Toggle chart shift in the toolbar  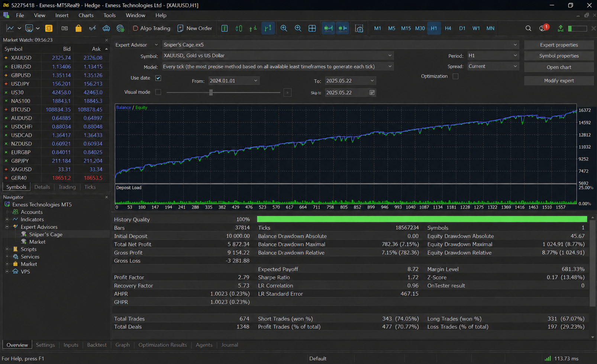pos(342,28)
